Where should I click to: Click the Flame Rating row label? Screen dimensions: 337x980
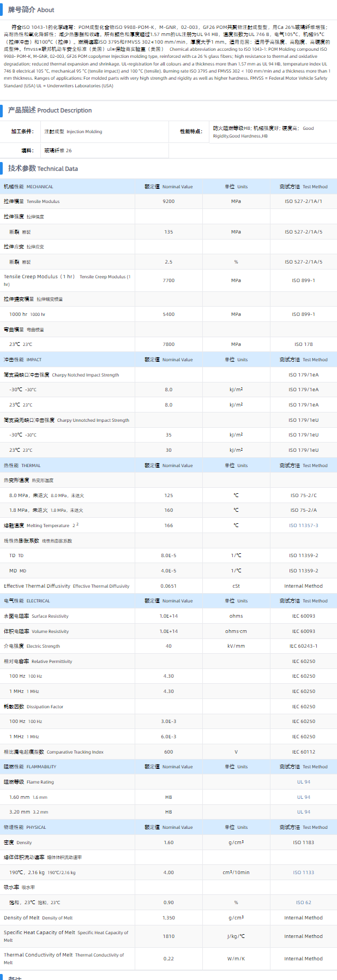pos(29,782)
